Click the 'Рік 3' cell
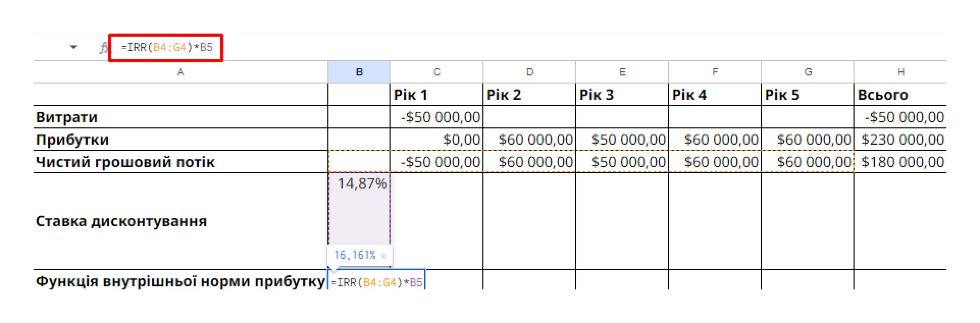 622,95
